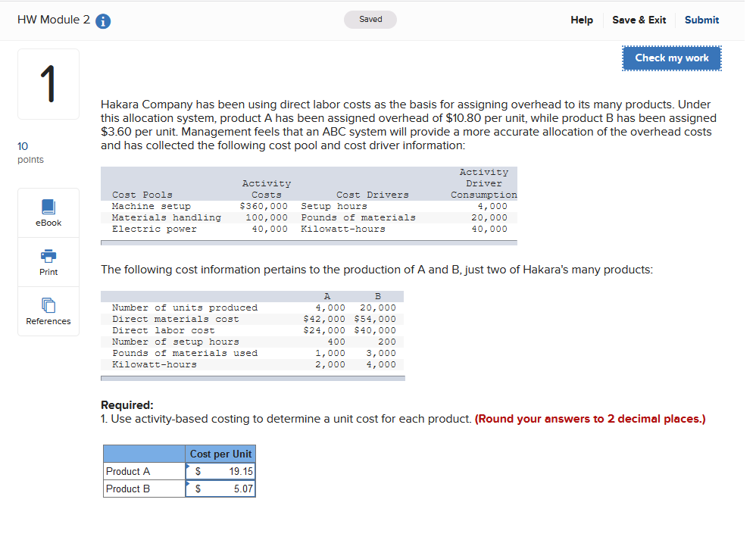Click the Saved status pill
This screenshot has height=537, width=756.
point(370,20)
